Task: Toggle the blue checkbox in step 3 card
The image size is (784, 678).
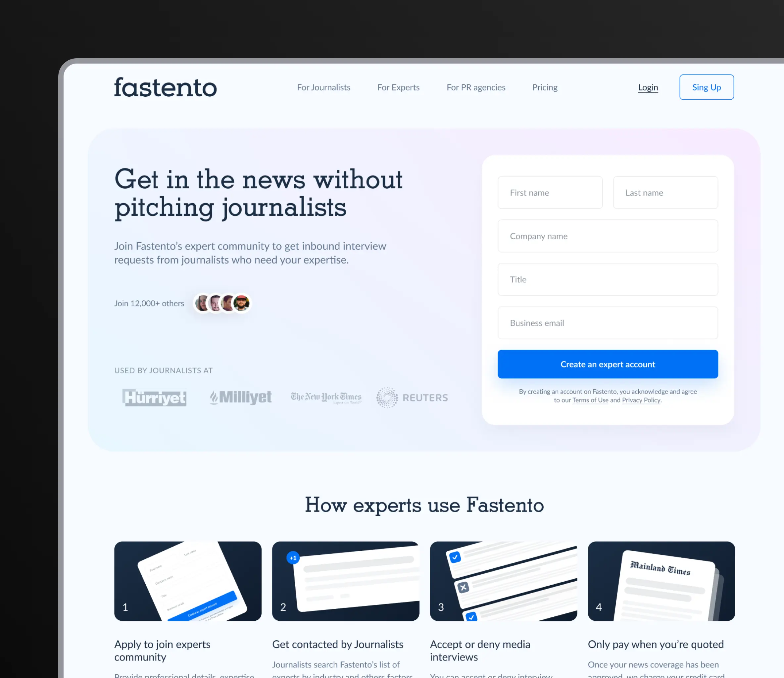Action: [x=457, y=555]
